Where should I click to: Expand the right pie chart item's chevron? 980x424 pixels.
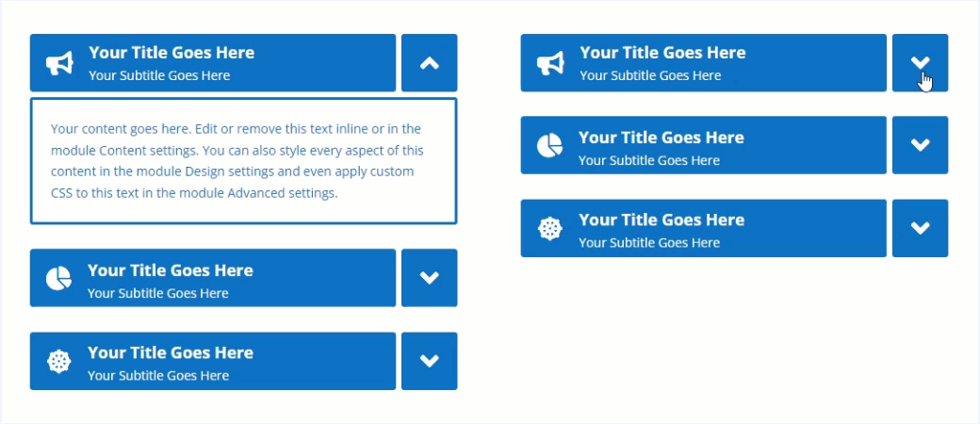pos(921,145)
